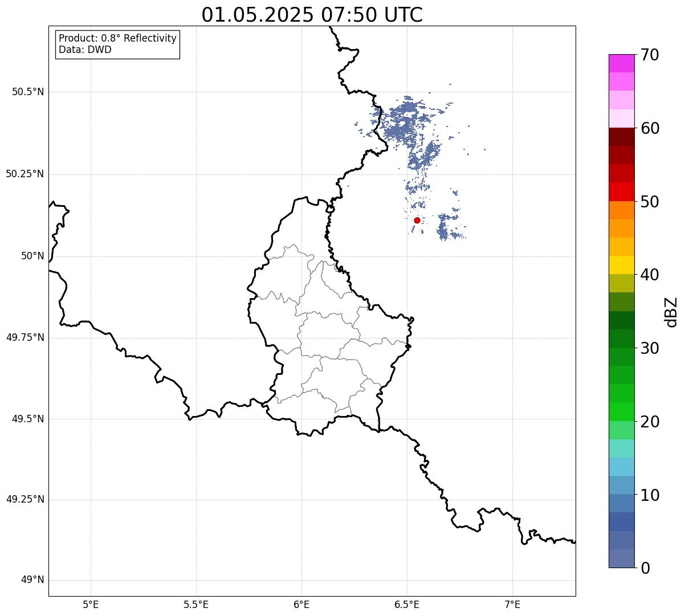Click the 6.5°E longitude label
This screenshot has width=685, height=616.
(407, 604)
